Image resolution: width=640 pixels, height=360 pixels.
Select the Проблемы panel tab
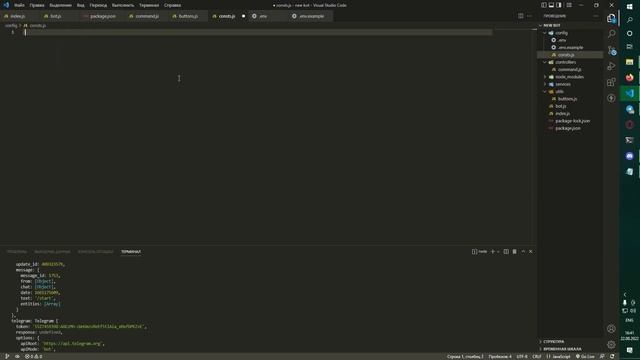(16, 251)
